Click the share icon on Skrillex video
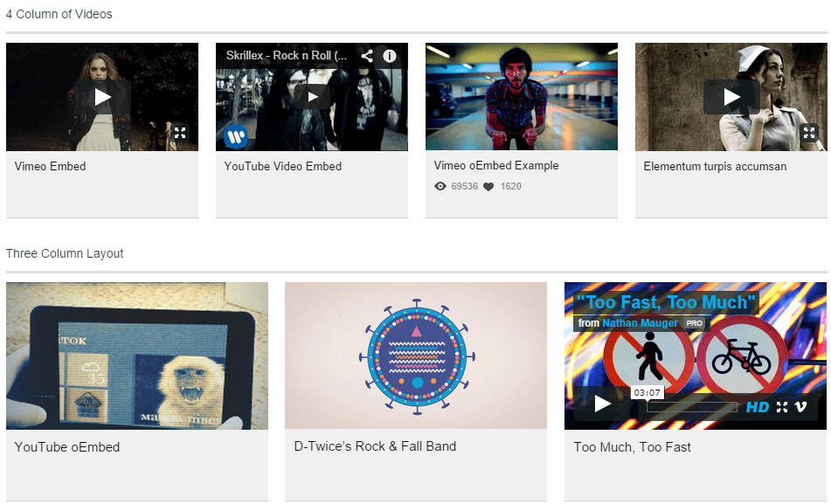 click(x=367, y=56)
